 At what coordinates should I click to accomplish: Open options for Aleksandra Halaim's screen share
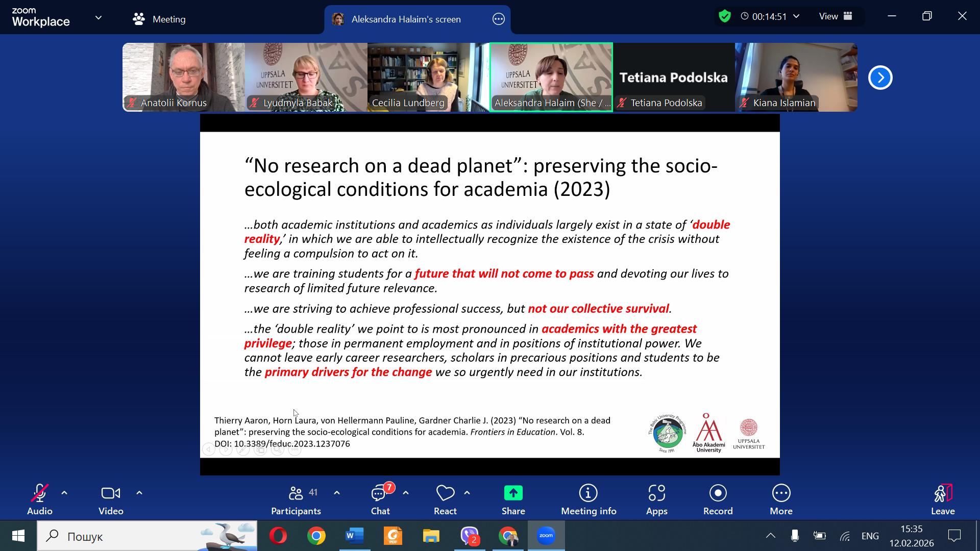point(498,19)
